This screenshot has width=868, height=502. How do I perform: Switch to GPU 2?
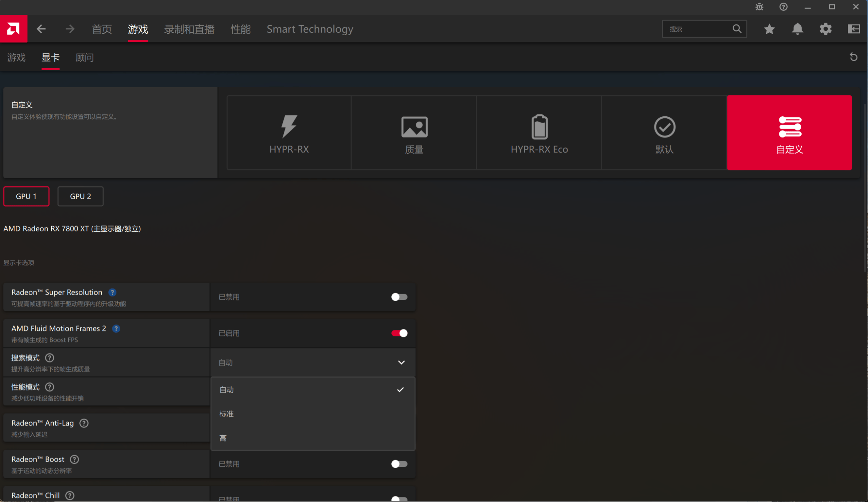coord(80,196)
